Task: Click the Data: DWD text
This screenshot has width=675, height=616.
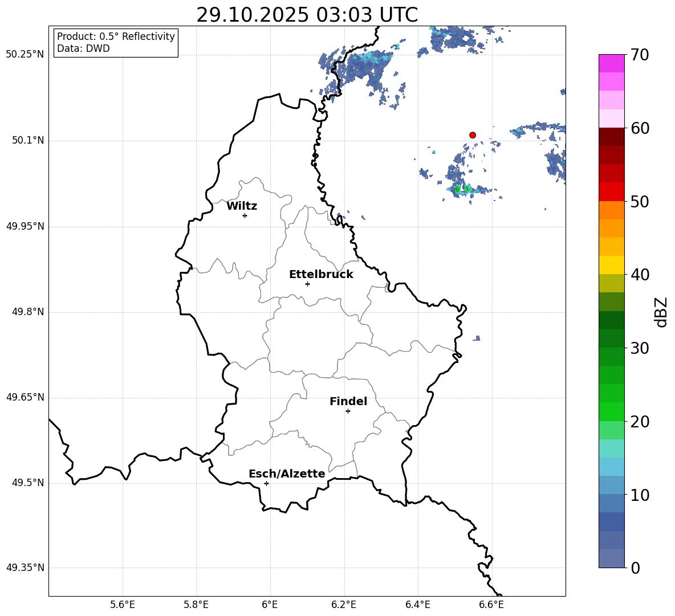Action: click(83, 48)
